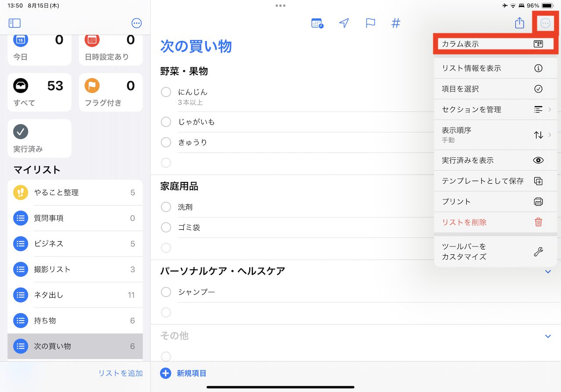Open the share icon in toolbar
Viewport: 561px width, 392px height.
tap(519, 23)
